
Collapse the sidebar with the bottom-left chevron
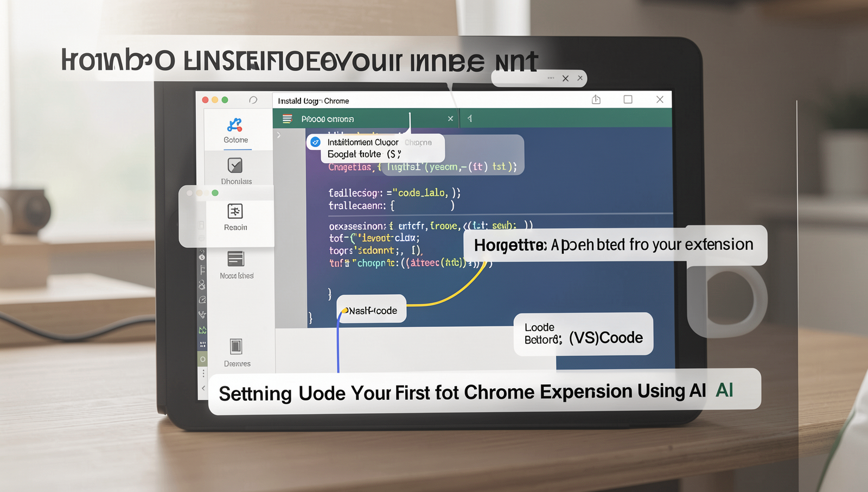[203, 388]
